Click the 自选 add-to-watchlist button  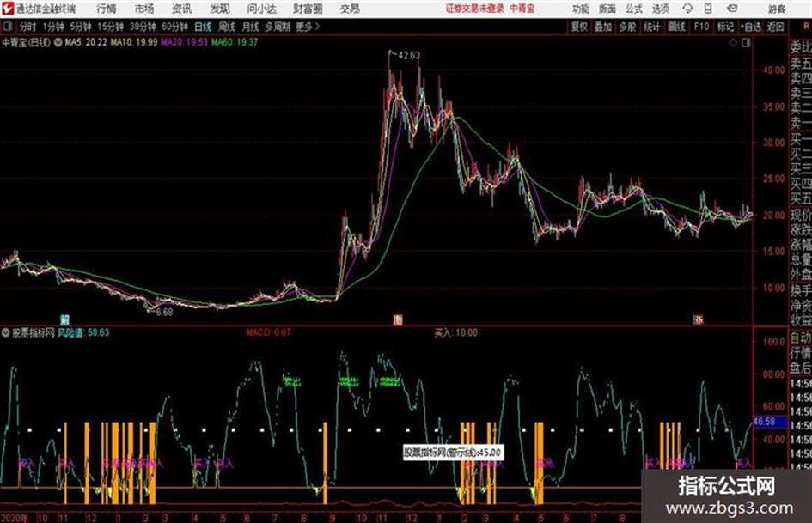[751, 27]
